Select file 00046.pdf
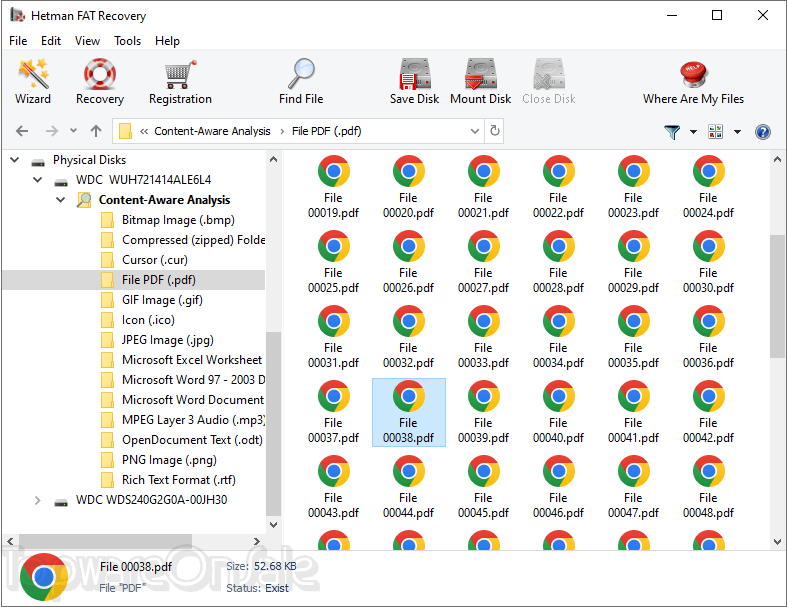The height and width of the screenshot is (607, 787). [558, 487]
